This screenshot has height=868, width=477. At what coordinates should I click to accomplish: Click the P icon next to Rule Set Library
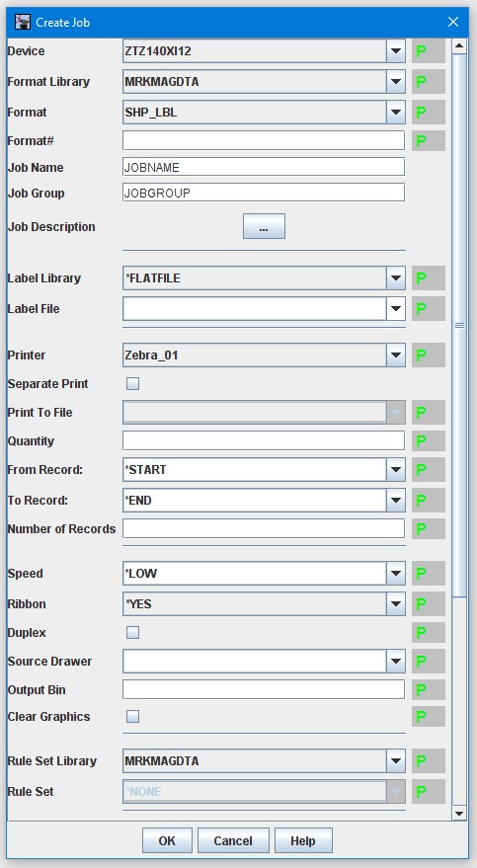click(x=429, y=761)
